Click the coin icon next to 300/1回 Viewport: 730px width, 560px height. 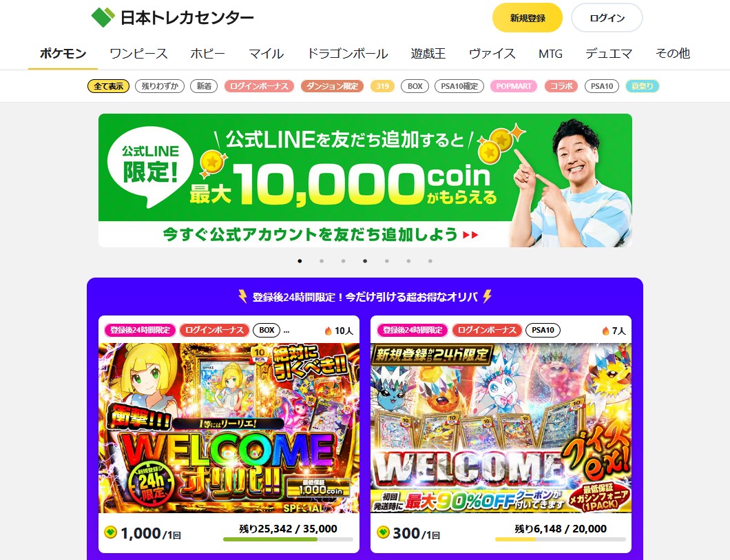[383, 532]
